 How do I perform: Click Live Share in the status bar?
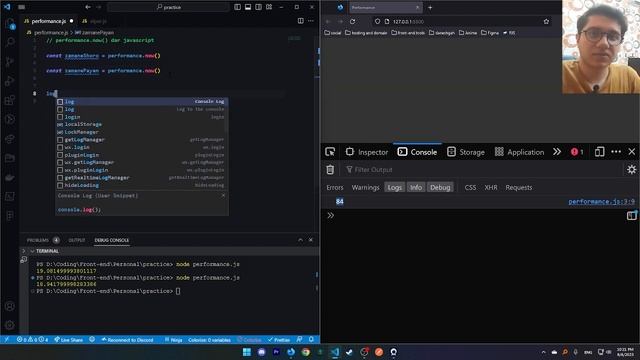(x=69, y=339)
